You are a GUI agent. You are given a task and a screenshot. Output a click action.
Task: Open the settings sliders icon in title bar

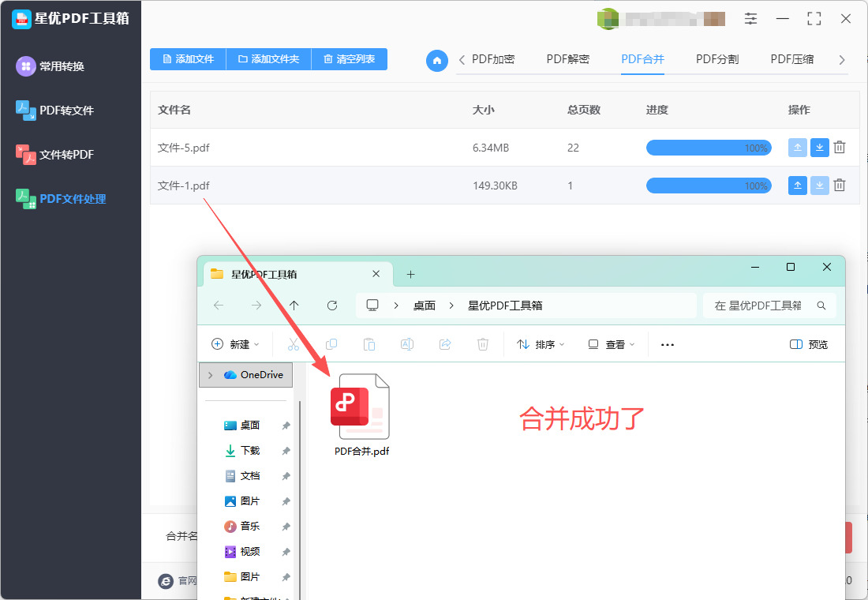tap(750, 18)
